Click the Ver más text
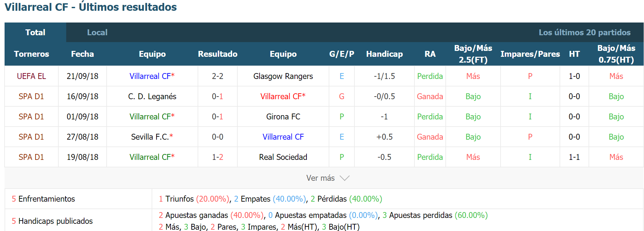The height and width of the screenshot is (231, 644). 320,178
